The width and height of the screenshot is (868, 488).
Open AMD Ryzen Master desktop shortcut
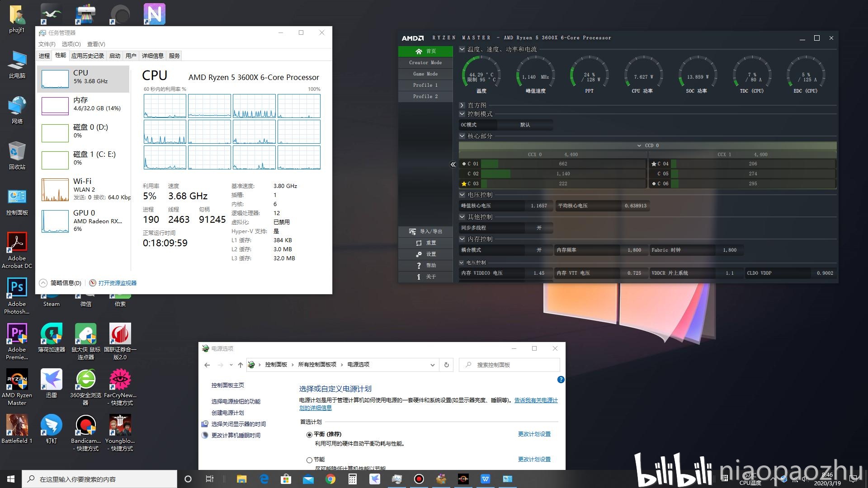click(17, 387)
